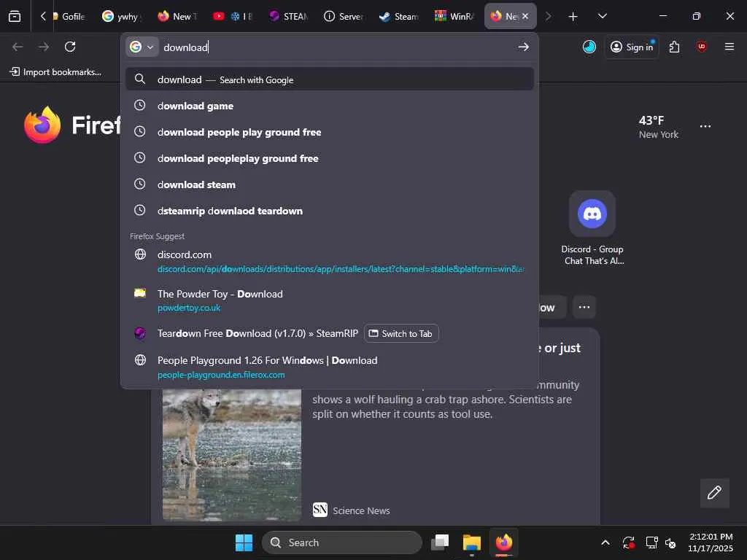Click the go arrow in the address bar
Image resolution: width=747 pixels, height=560 pixels.
pos(523,47)
